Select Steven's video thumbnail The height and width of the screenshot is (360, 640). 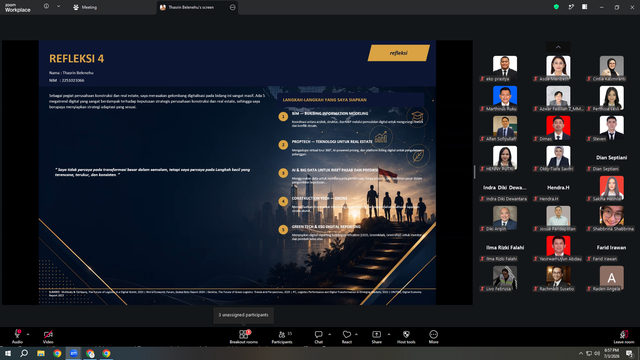pos(611,128)
